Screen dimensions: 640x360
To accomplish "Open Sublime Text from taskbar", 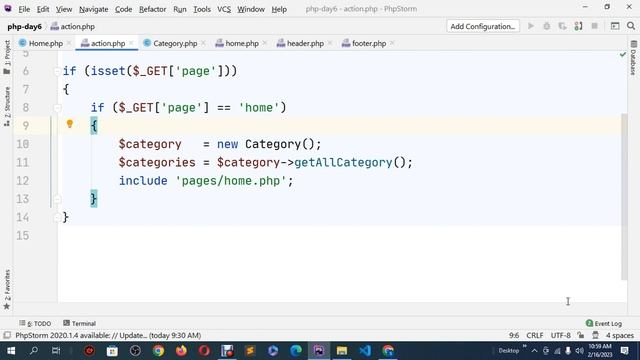I will pos(250,351).
